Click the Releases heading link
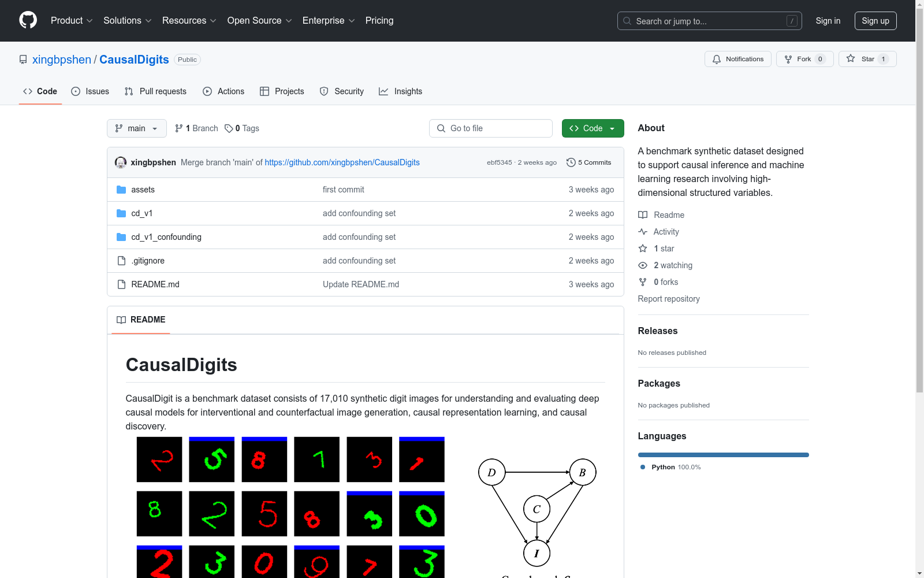 [658, 331]
